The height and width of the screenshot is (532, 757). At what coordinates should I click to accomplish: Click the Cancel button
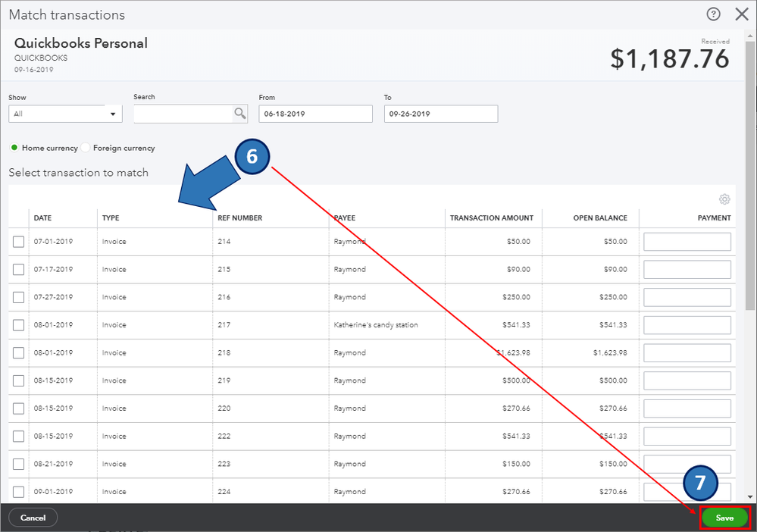pyautogui.click(x=33, y=518)
